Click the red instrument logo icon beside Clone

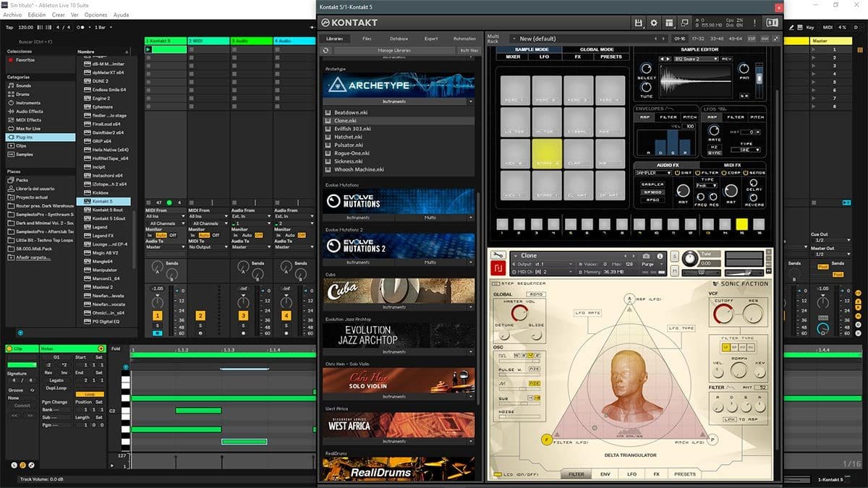[x=498, y=267]
